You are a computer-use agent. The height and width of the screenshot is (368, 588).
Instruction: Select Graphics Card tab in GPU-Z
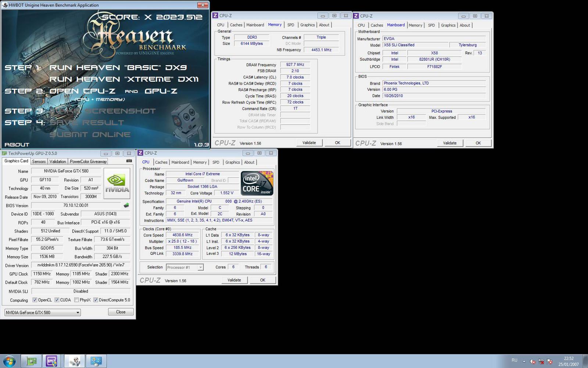click(16, 161)
